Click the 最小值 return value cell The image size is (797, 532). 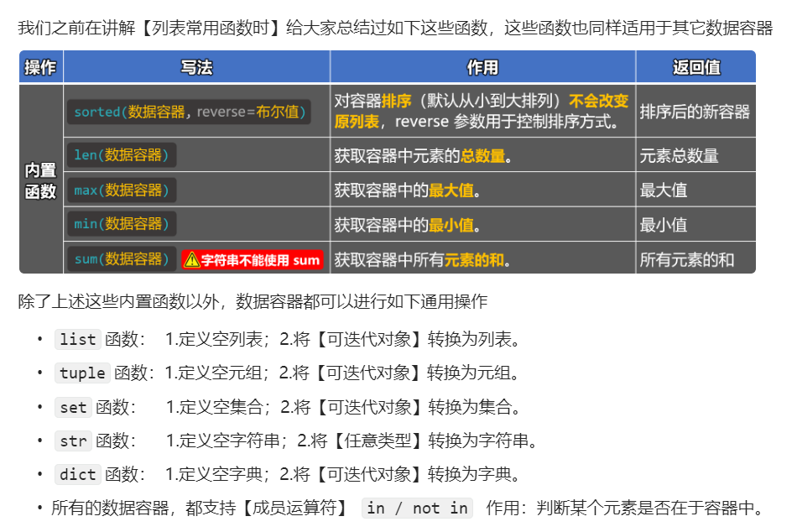695,224
